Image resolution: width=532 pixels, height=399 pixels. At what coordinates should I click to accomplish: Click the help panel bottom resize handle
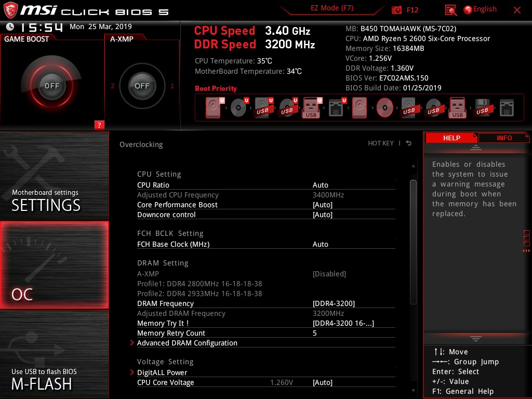[x=476, y=339]
